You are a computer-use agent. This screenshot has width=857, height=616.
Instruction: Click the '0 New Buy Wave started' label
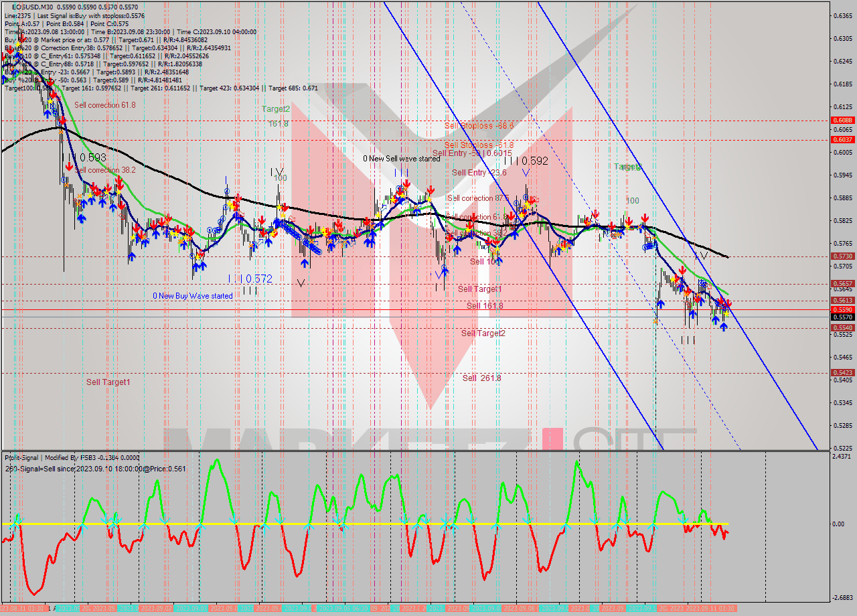pyautogui.click(x=193, y=296)
